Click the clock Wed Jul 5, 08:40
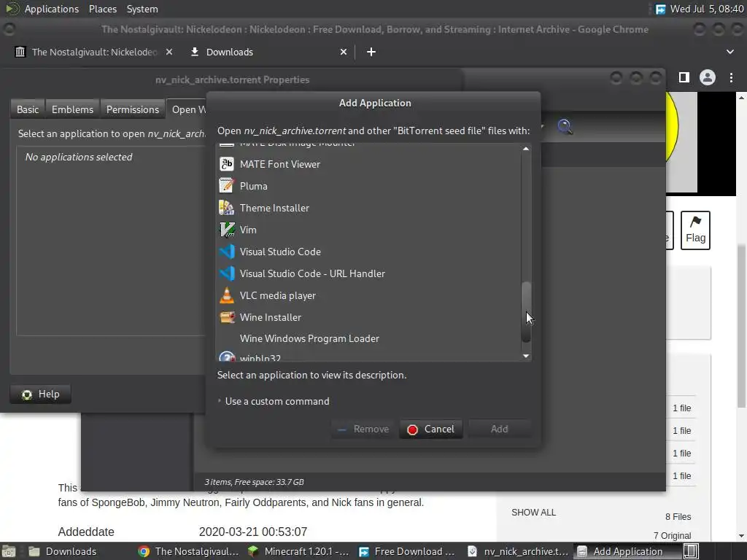 pyautogui.click(x=706, y=9)
